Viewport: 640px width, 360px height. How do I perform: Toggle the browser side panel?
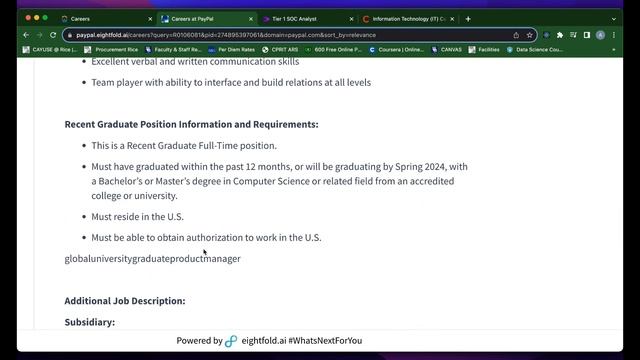point(587,35)
